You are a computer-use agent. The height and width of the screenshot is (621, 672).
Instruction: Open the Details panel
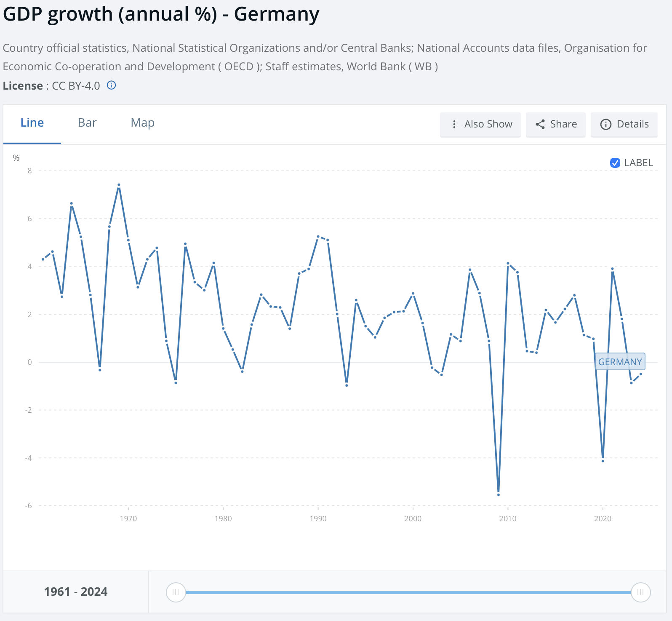(624, 124)
